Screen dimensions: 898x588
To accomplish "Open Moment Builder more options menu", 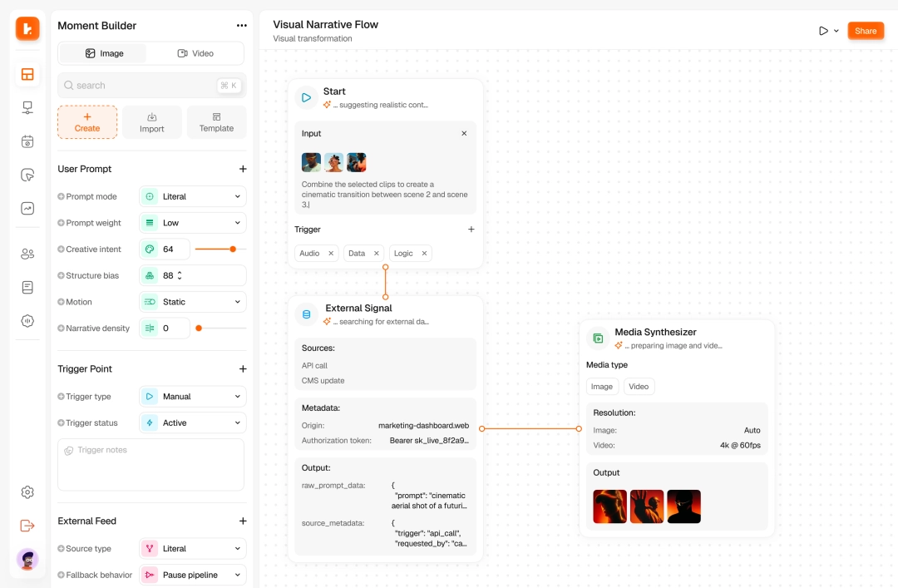I will coord(242,26).
